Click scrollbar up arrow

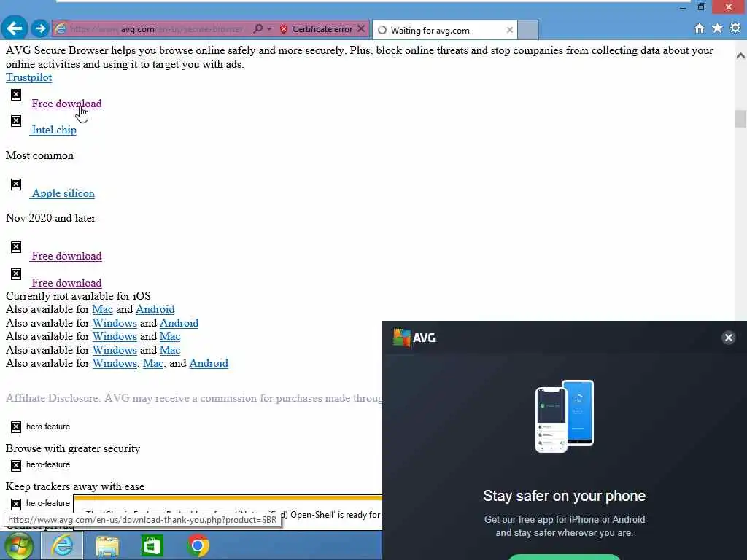pyautogui.click(x=740, y=55)
